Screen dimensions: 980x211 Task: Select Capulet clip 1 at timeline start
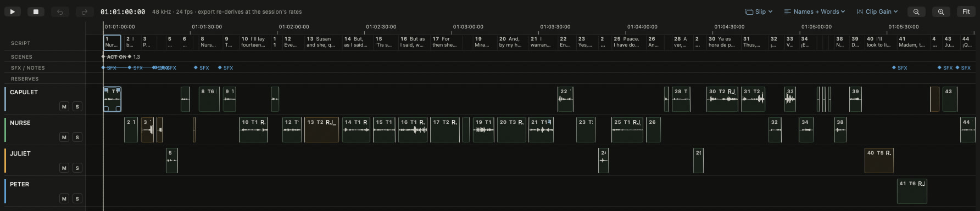tap(112, 99)
